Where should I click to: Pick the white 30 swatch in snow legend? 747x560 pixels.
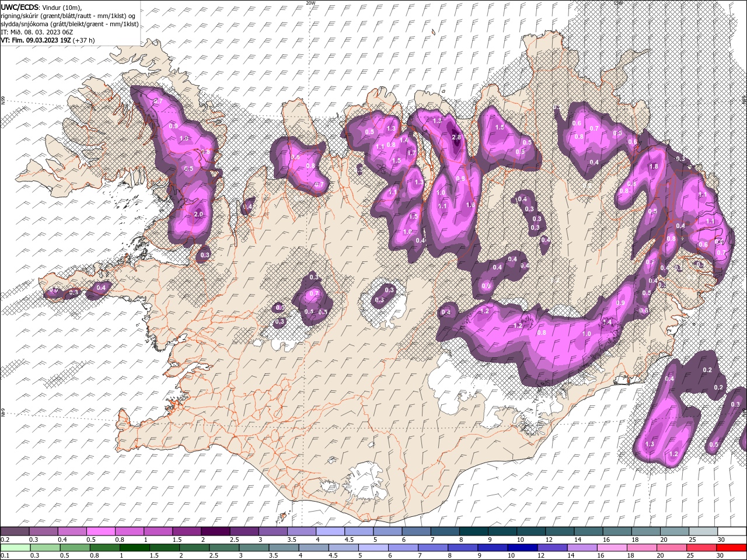732,531
